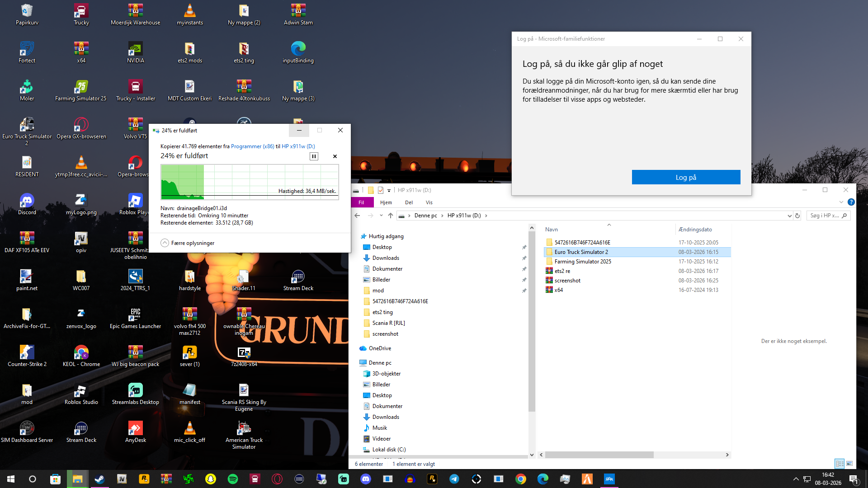868x488 pixels.
Task: Switch to details view layout
Action: 840,464
